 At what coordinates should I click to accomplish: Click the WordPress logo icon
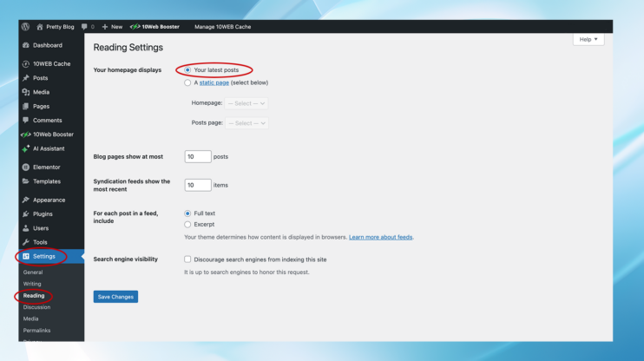pyautogui.click(x=25, y=27)
